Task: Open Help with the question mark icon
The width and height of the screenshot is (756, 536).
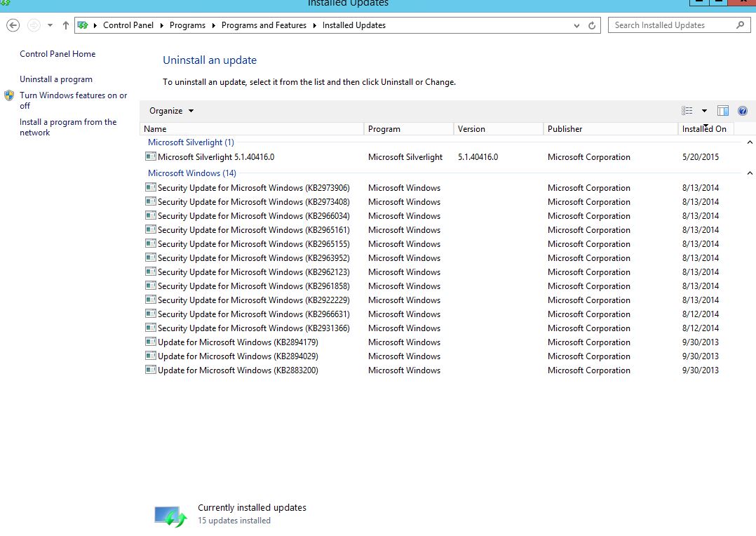Action: click(x=743, y=111)
